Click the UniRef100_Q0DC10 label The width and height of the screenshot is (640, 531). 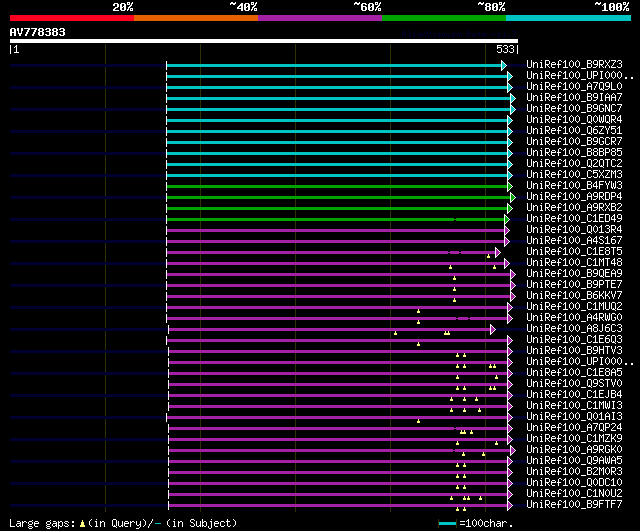pos(574,483)
